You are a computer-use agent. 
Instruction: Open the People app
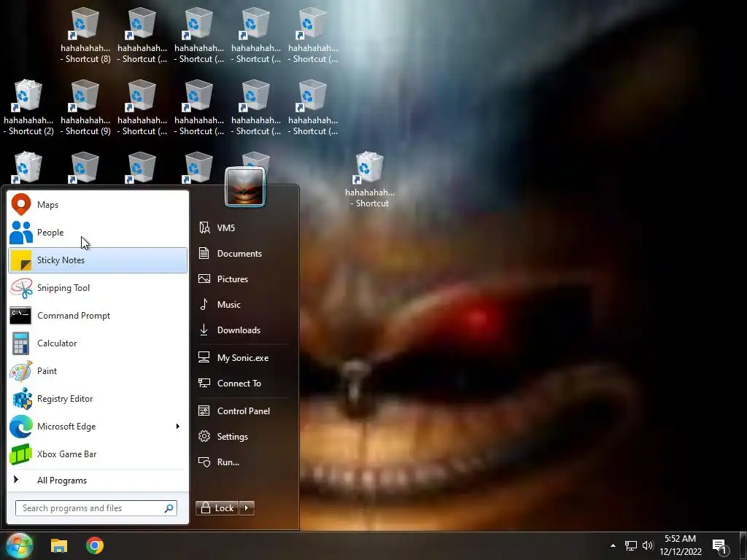pos(98,233)
